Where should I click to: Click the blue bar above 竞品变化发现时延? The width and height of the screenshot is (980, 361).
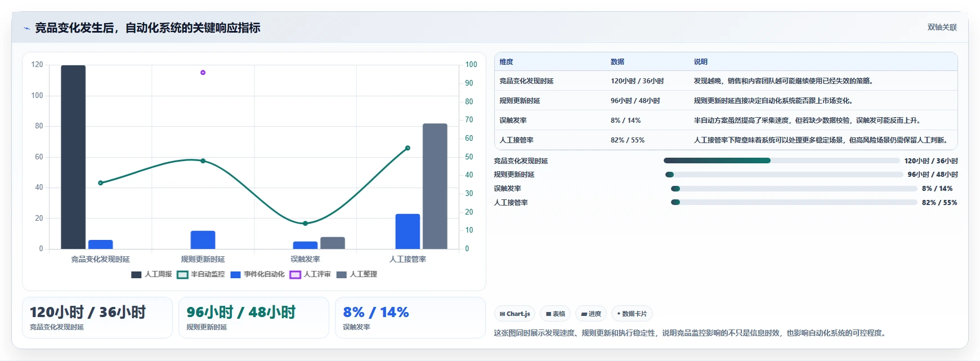100,244
